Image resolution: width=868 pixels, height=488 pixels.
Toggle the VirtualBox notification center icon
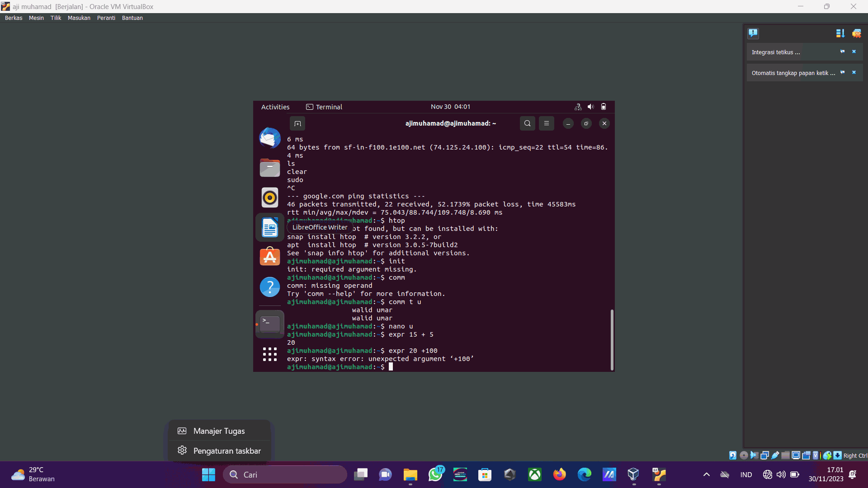753,33
